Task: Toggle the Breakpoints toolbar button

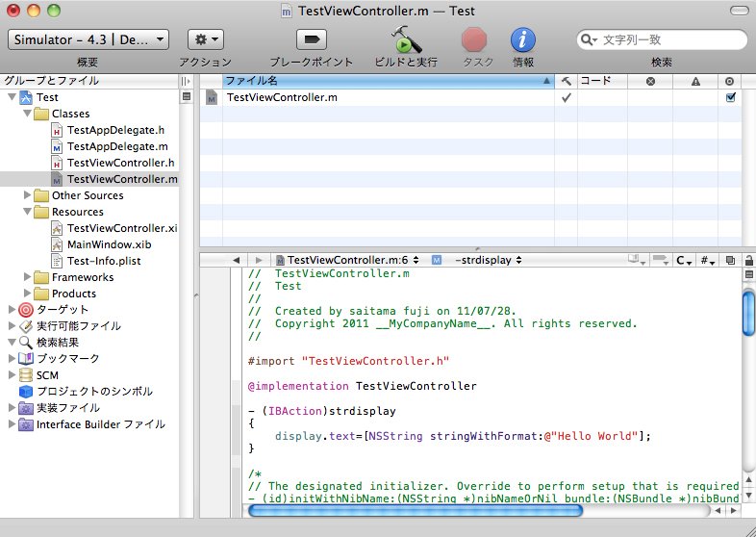Action: (x=312, y=39)
